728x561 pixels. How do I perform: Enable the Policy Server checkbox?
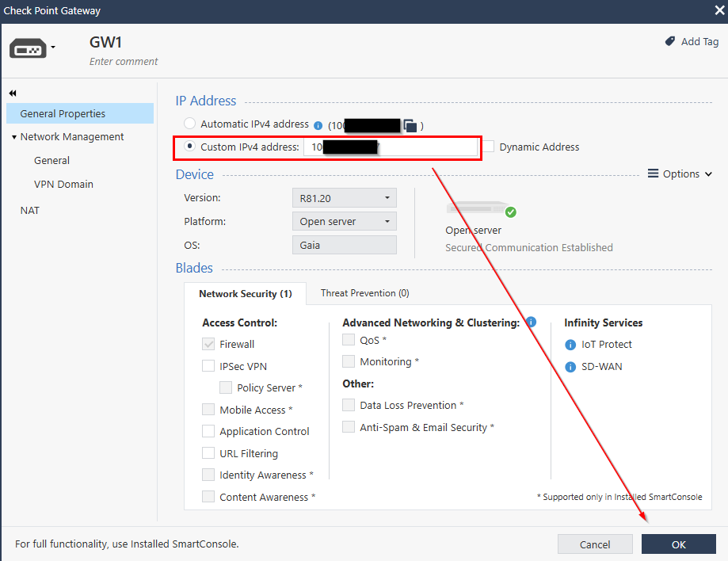(x=226, y=387)
